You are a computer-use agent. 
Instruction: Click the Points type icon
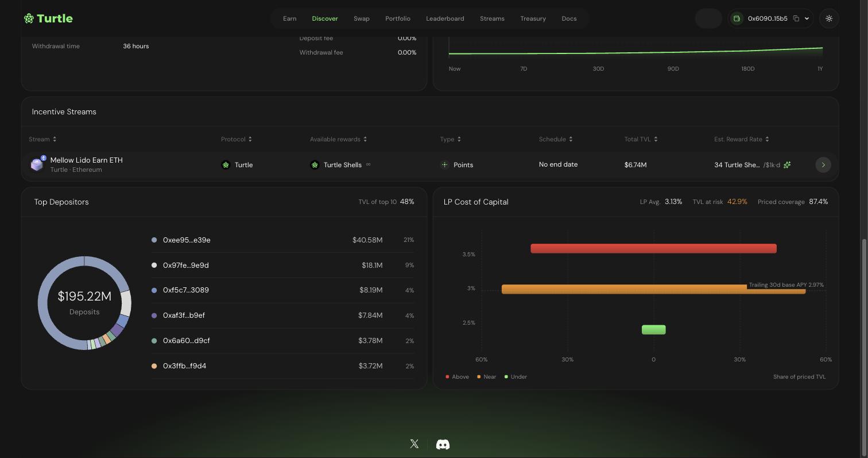click(444, 164)
